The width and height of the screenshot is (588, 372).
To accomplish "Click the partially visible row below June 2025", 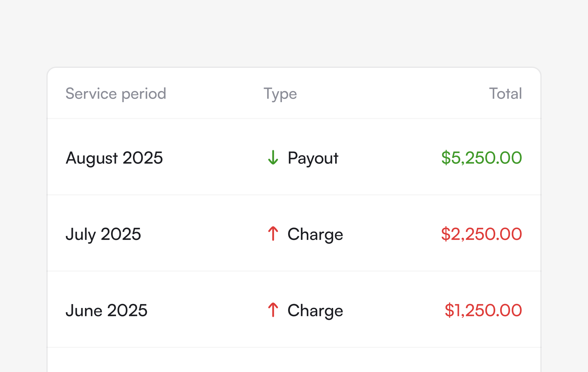I will click(x=294, y=361).
